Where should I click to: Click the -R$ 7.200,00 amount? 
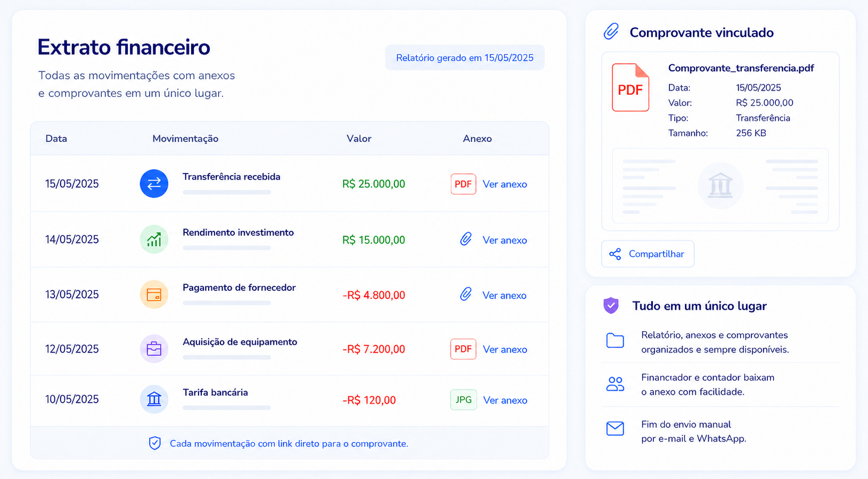[373, 349]
